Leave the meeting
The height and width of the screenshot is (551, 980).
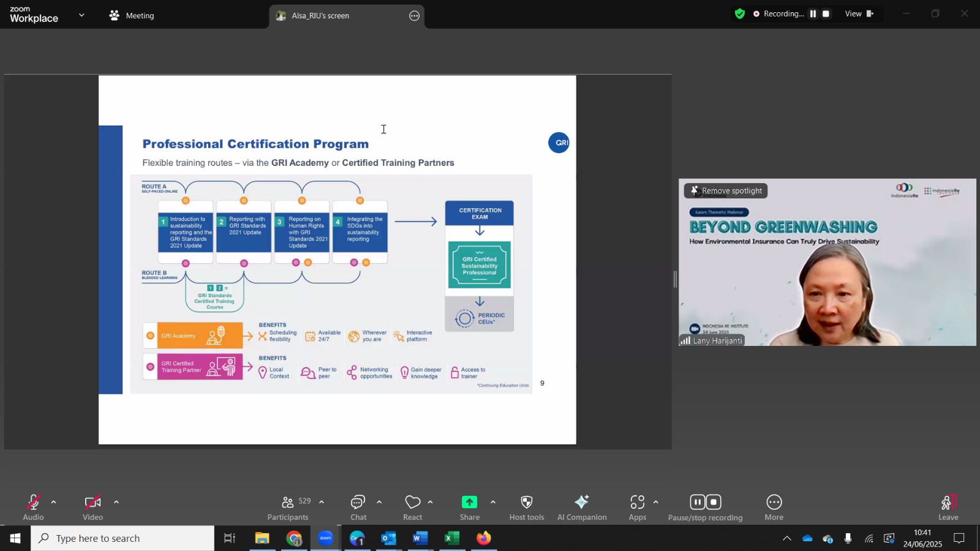click(948, 508)
